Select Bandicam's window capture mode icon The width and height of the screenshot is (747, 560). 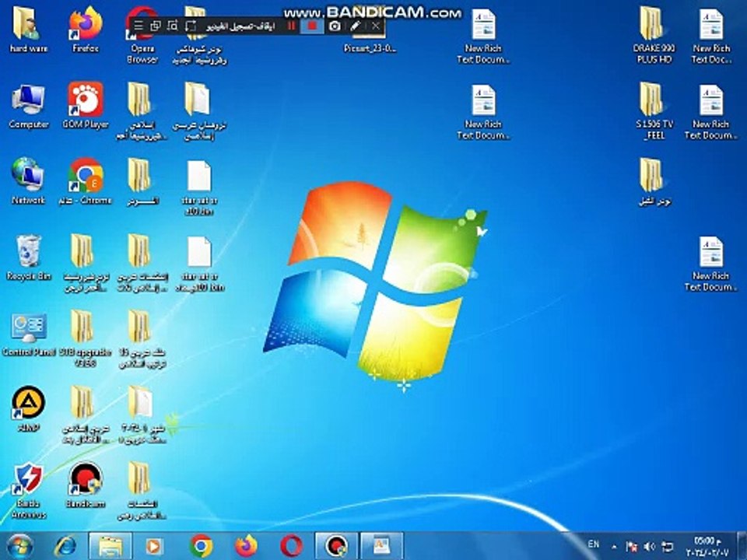pyautogui.click(x=156, y=26)
